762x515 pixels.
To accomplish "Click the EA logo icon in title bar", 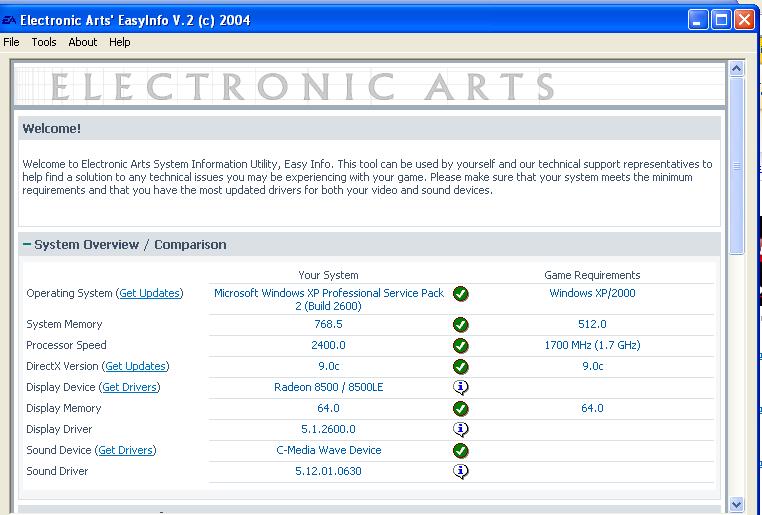I will [9, 20].
